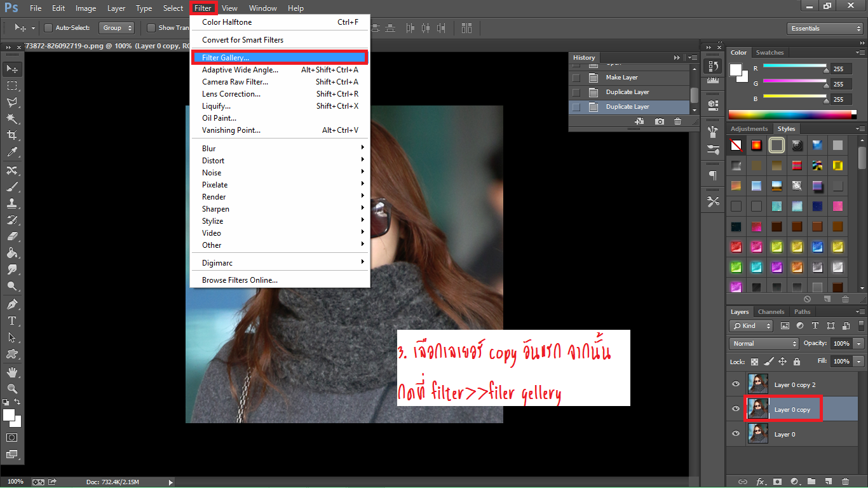Screen dimensions: 868x488
Task: Open the Essentials workspace dropdown
Action: pyautogui.click(x=824, y=29)
